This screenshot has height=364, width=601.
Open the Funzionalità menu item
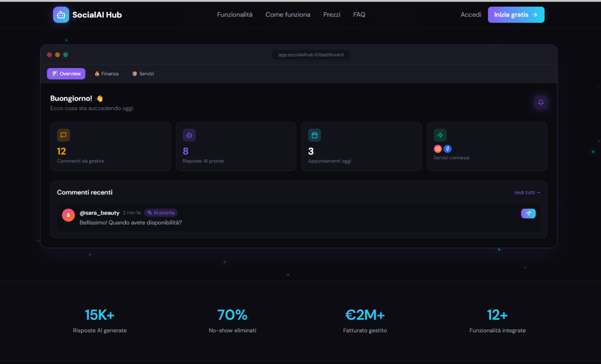point(235,15)
